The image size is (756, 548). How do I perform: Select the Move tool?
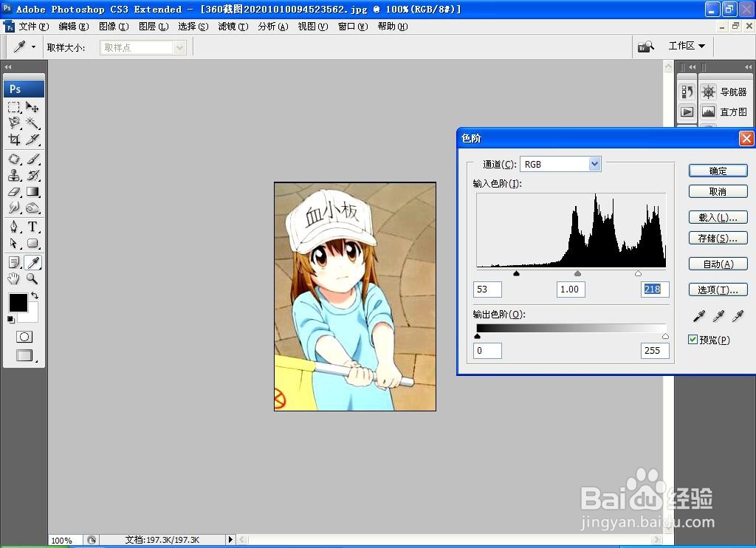point(32,107)
